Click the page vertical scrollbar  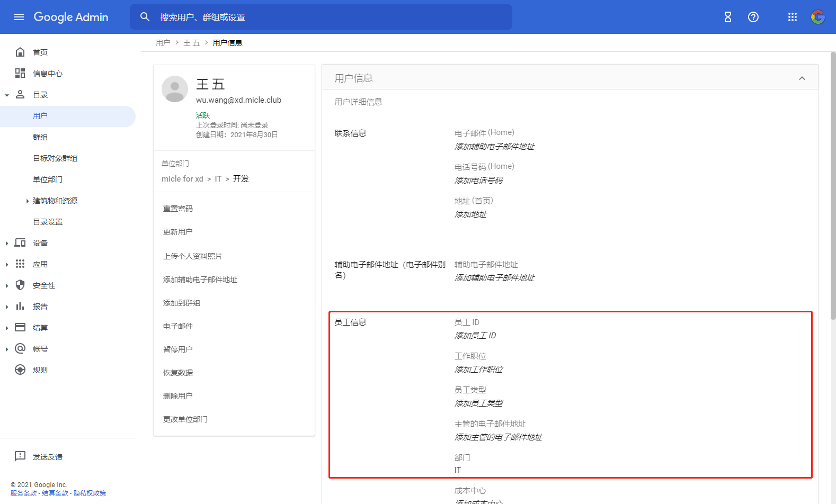[833, 185]
